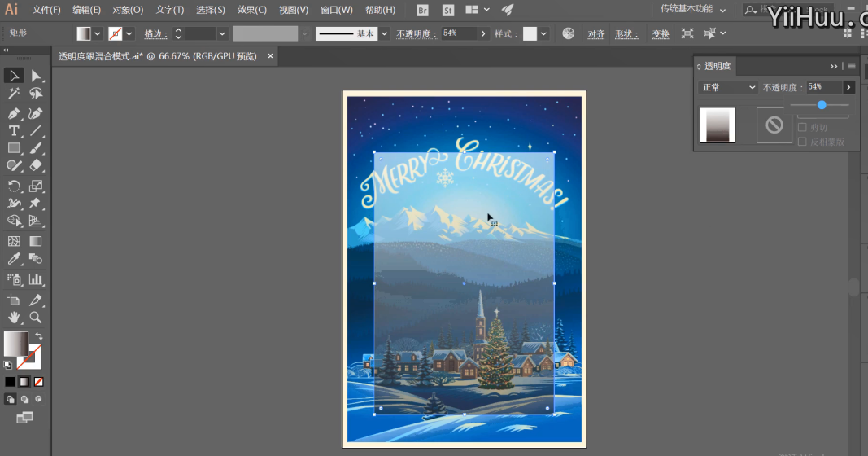Image resolution: width=868 pixels, height=456 pixels.
Task: Select the Shape Builder tool
Action: [14, 221]
